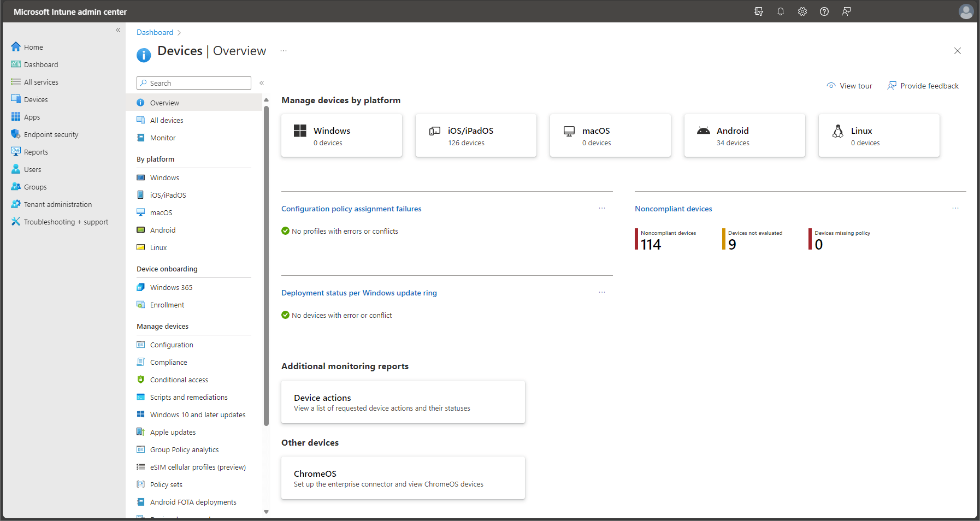Select All devices in the Devices menu

coord(166,120)
